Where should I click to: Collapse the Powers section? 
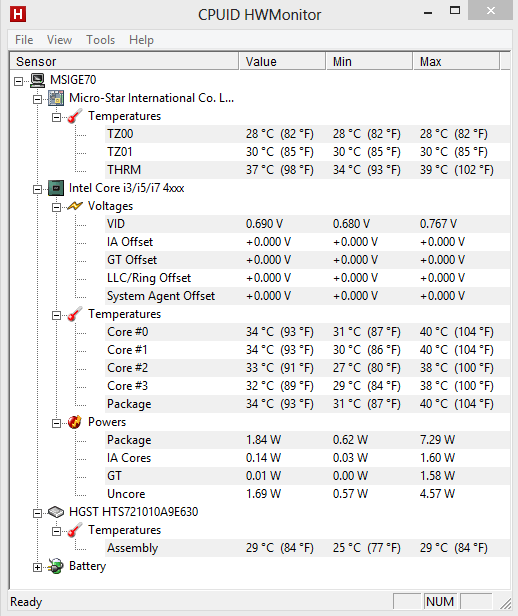point(57,423)
